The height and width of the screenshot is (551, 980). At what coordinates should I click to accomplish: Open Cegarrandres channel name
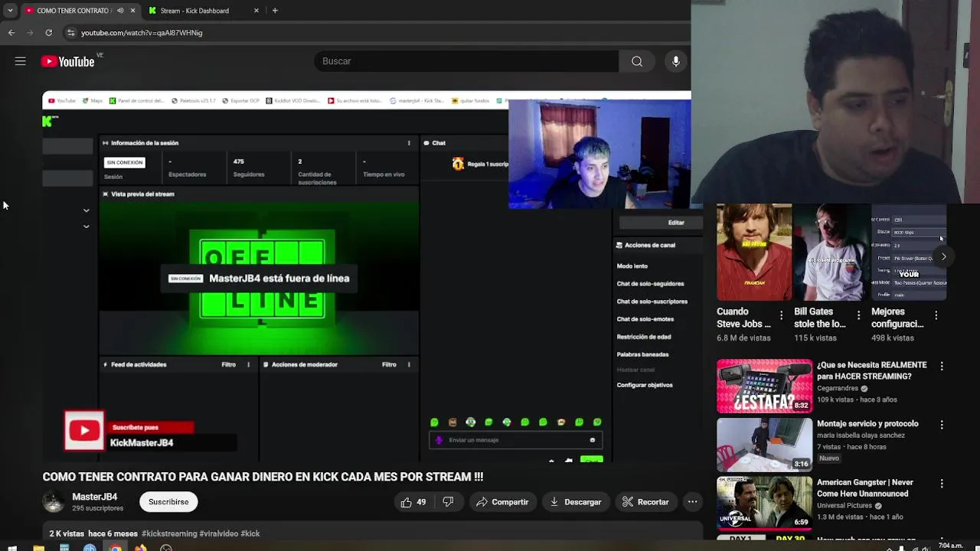point(838,388)
